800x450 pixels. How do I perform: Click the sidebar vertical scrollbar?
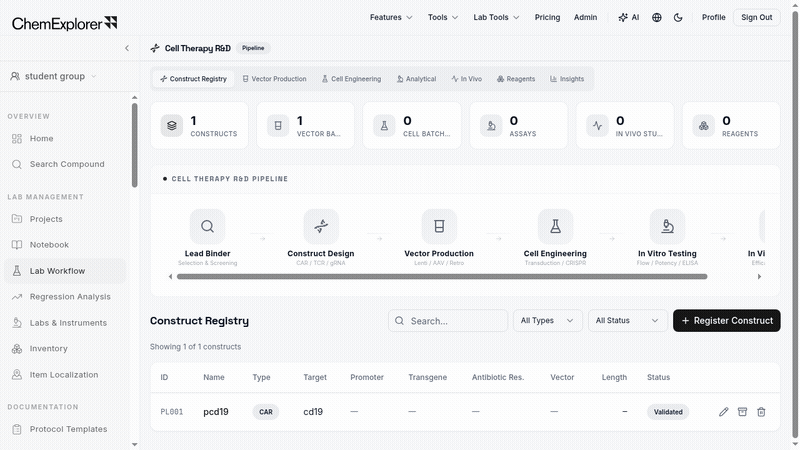(x=135, y=145)
